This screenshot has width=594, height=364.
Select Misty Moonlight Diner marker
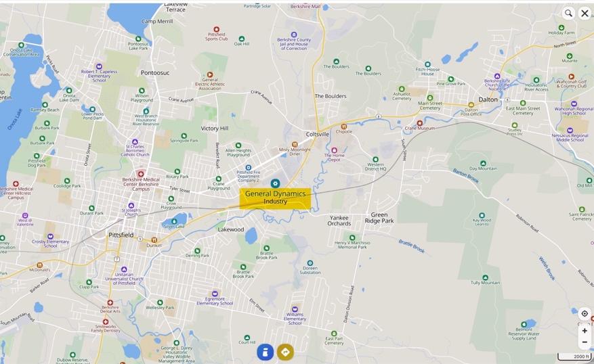click(x=295, y=144)
